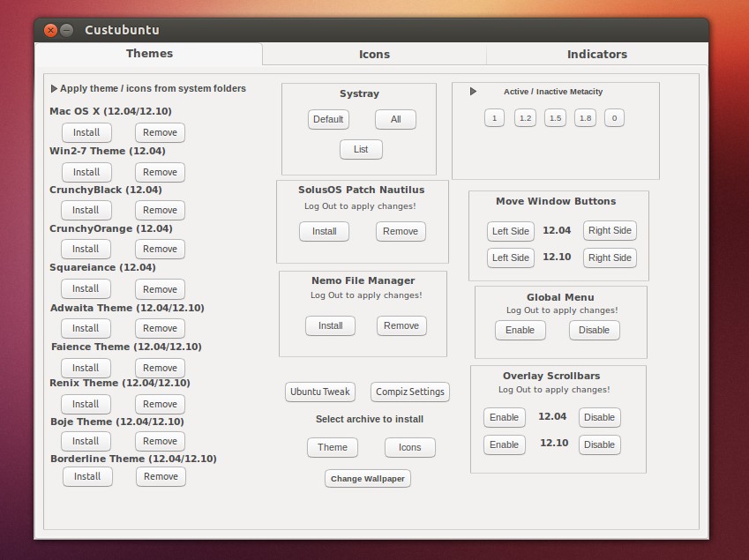Remove the Borderline Theme

tap(161, 476)
